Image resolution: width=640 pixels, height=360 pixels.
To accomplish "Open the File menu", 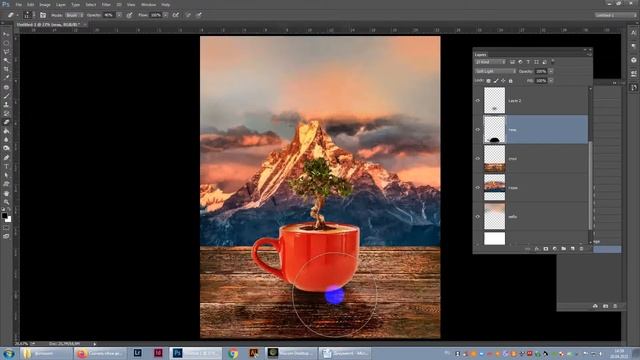I will point(19,4).
